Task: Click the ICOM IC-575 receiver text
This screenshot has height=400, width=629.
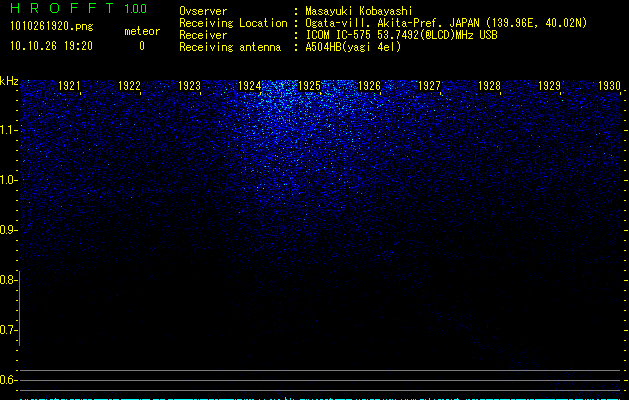Action: (401, 35)
